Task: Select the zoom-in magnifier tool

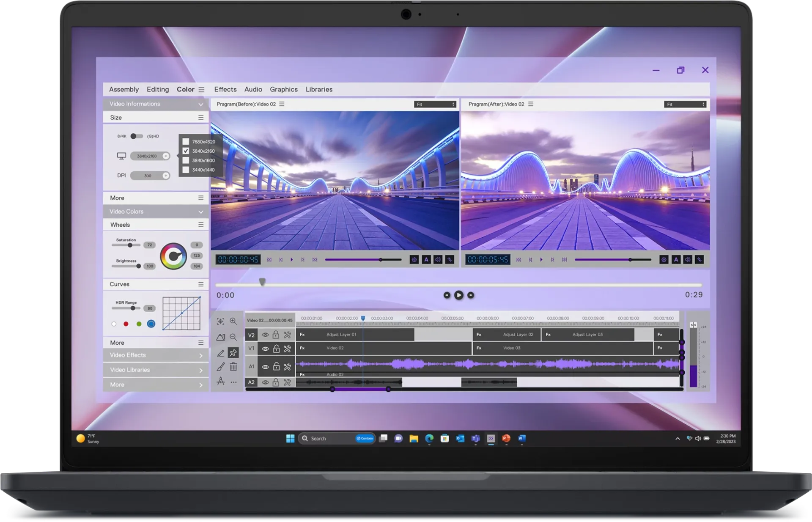Action: 233,321
